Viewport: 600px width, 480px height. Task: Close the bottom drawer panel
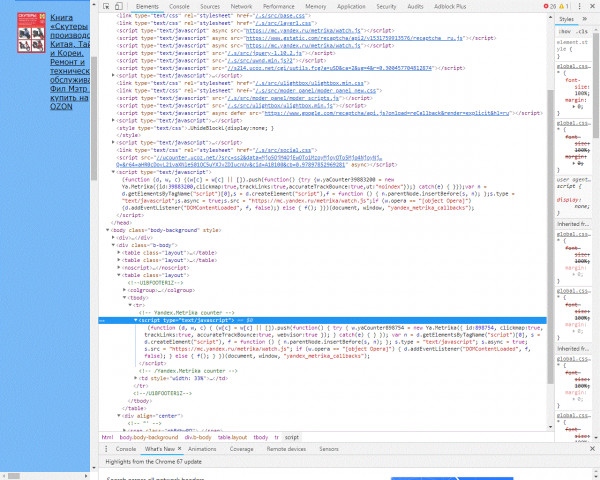click(592, 448)
